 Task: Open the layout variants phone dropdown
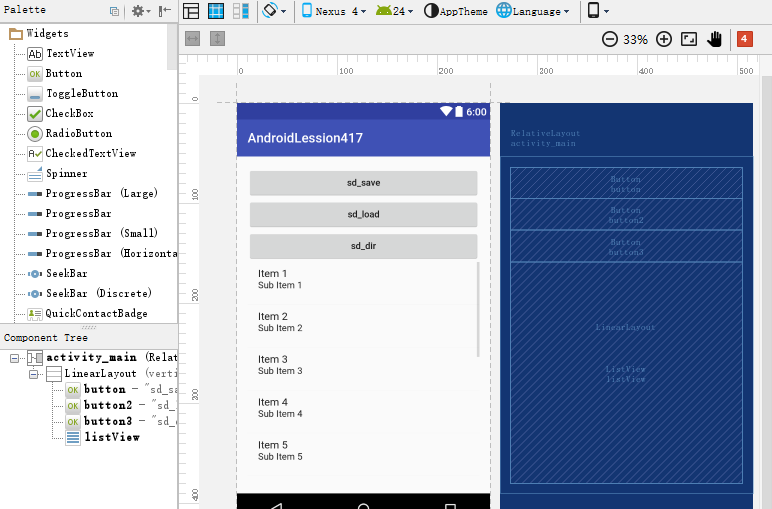[598, 11]
